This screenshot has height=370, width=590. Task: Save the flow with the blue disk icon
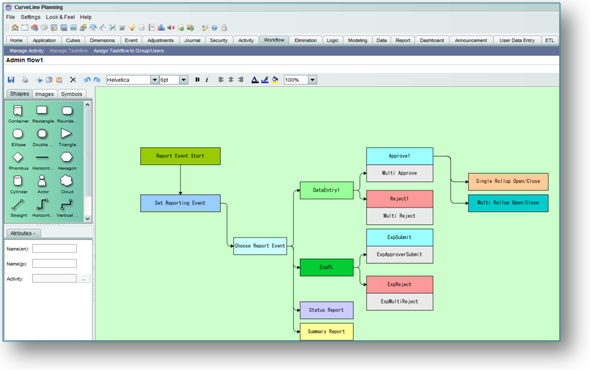point(11,80)
